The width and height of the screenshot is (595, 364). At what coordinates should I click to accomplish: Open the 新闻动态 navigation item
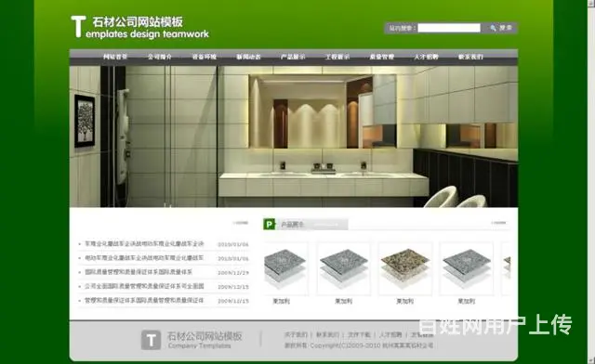(x=248, y=57)
